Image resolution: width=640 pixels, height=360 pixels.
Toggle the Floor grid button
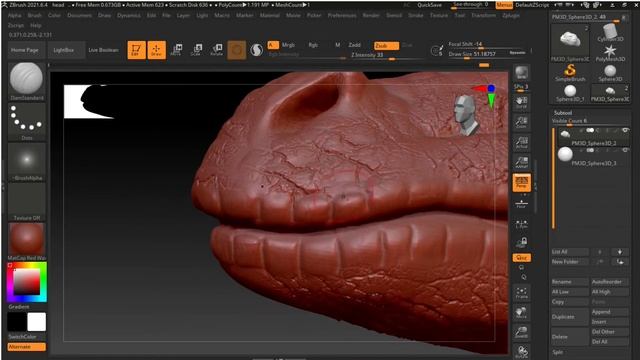point(521,203)
